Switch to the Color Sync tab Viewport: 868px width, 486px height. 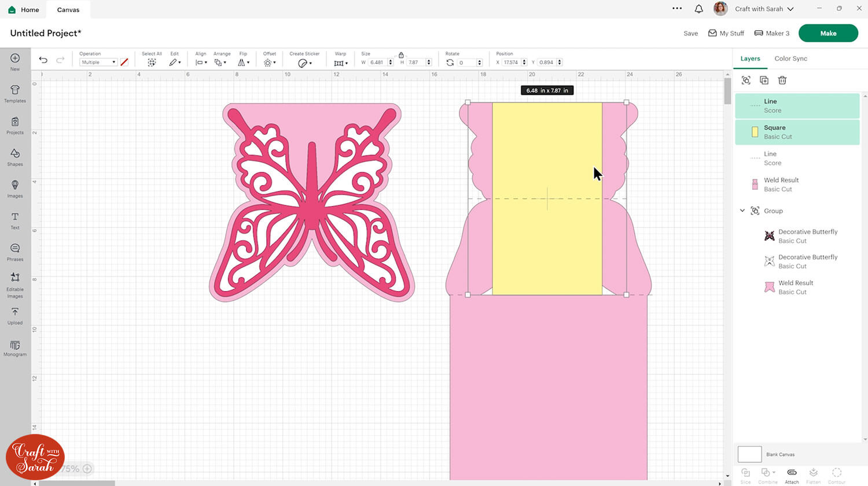tap(790, 58)
